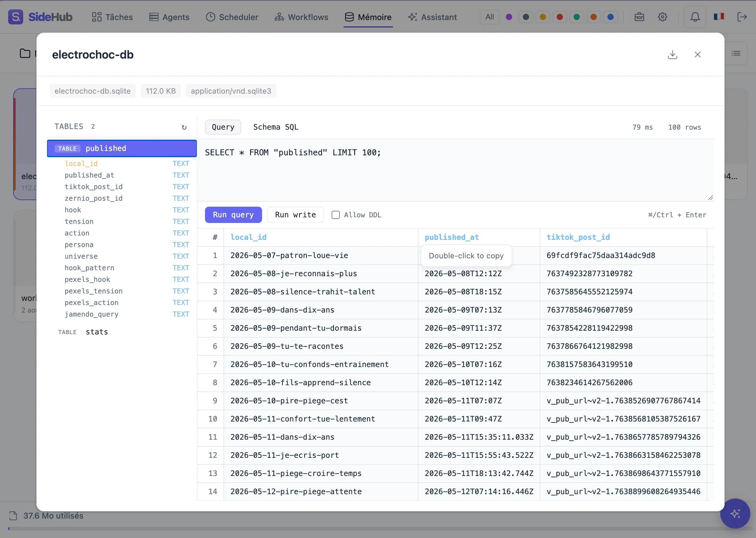756x538 pixels.
Task: Close the electrochoc-db dialog
Action: 697,55
